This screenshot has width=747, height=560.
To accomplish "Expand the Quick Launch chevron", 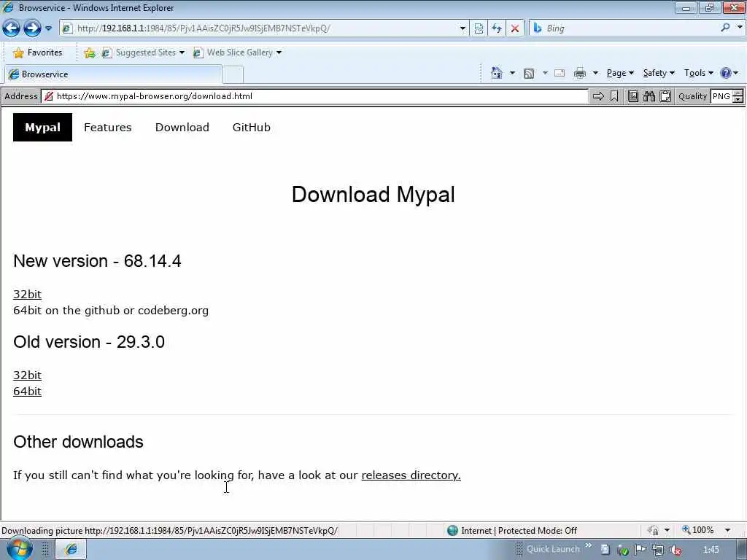I will (x=589, y=545).
